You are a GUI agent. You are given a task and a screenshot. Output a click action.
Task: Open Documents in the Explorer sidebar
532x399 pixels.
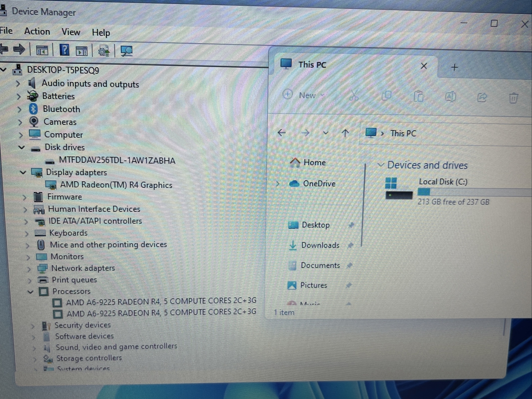[314, 265]
